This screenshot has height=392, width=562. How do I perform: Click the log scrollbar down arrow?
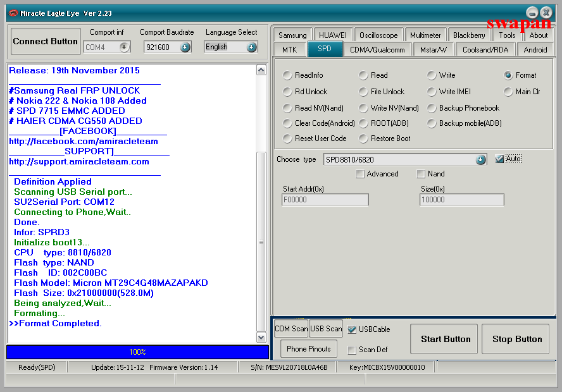(x=261, y=337)
